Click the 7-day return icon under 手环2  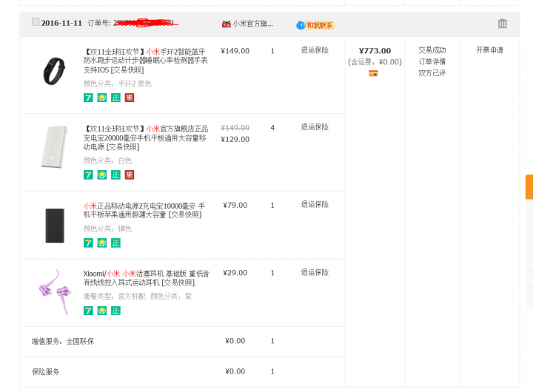(88, 98)
